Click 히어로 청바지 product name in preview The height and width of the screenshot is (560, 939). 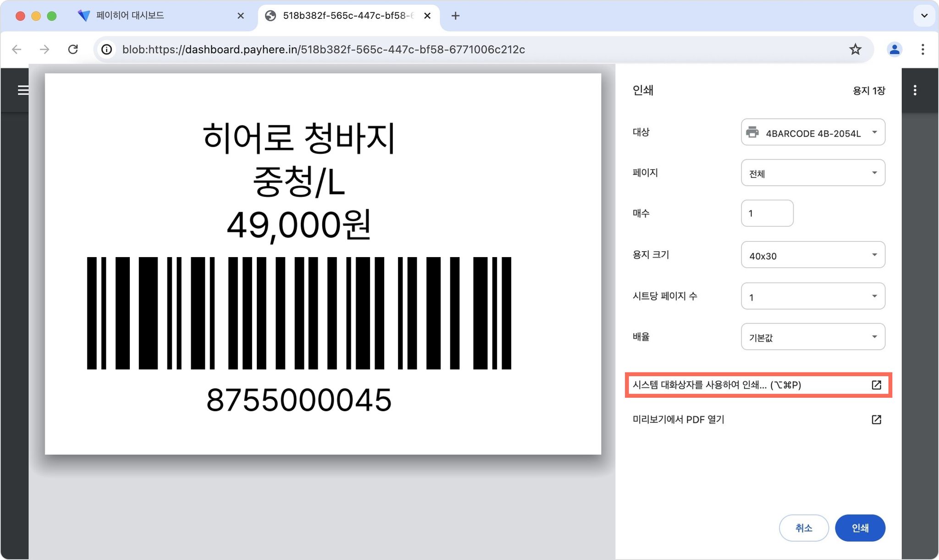click(x=299, y=138)
